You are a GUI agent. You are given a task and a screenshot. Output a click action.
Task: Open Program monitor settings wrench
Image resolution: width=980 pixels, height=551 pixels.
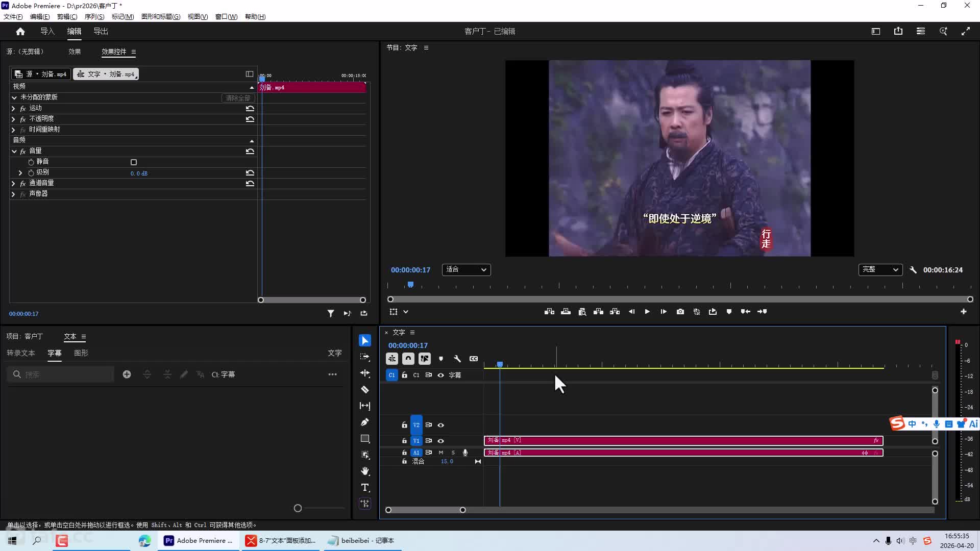coord(913,270)
